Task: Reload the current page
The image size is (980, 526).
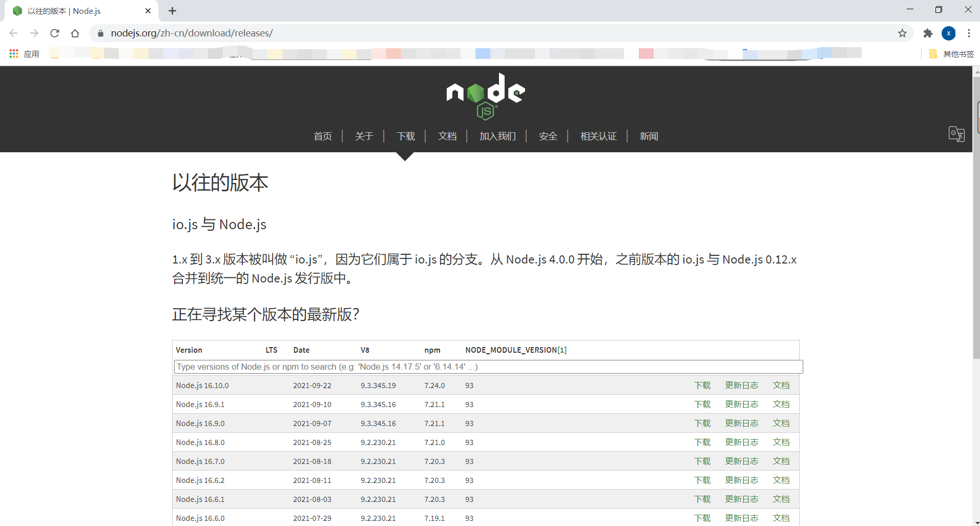Action: click(55, 33)
